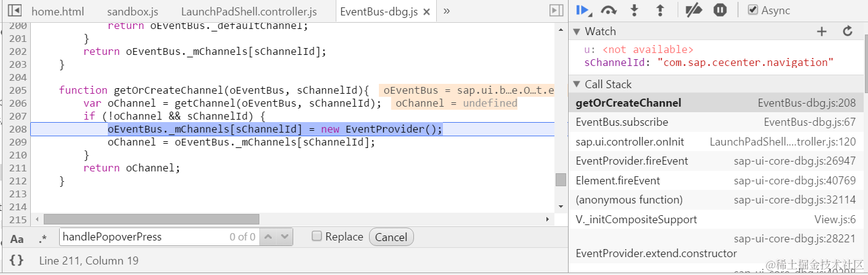
Task: Select EventBus.subscribe call stack frame
Action: coord(716,122)
